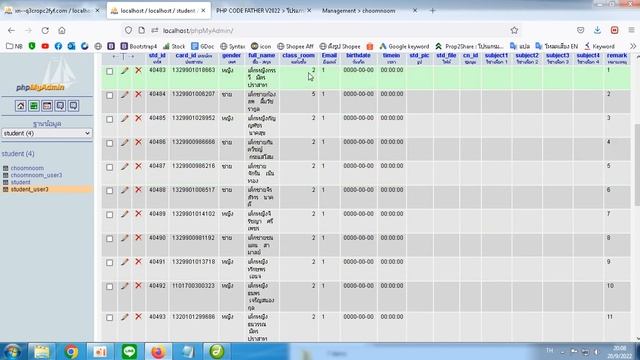Switch to PHP CODE FATHER V2022 tab
This screenshot has width=640, height=360.
[x=263, y=11]
